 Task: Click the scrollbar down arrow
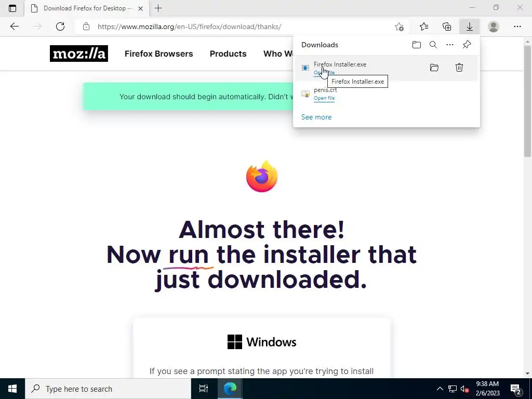tap(527, 374)
